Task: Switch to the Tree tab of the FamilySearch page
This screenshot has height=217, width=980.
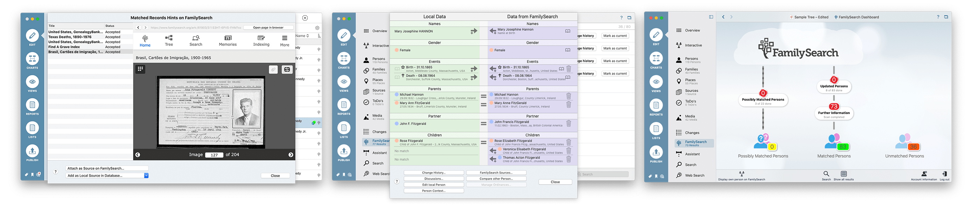Action: click(169, 41)
